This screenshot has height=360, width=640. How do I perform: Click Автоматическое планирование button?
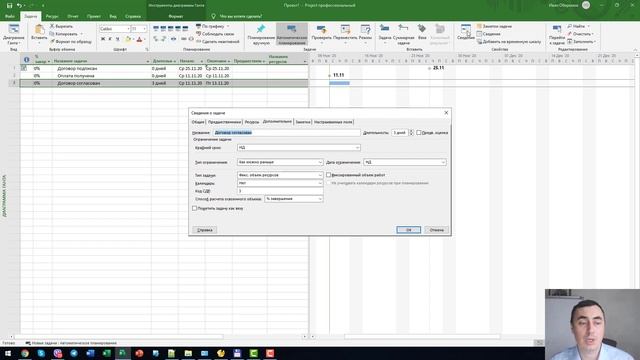[292, 34]
